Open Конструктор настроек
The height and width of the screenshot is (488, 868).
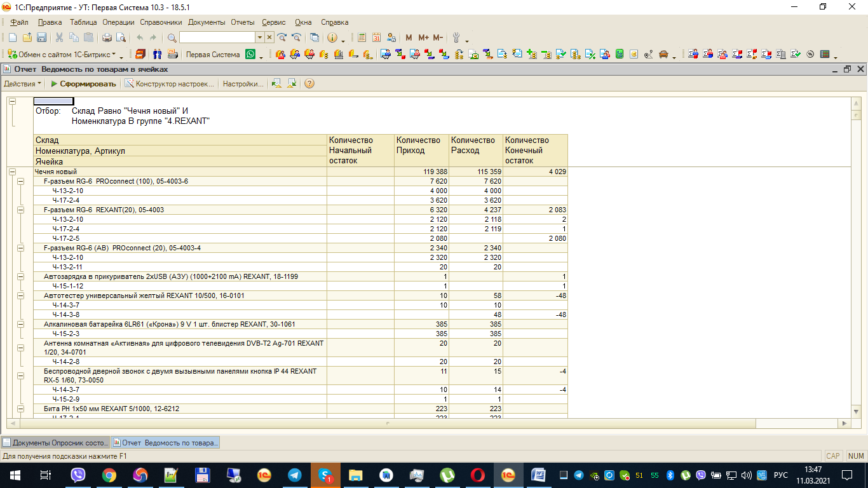coord(170,83)
